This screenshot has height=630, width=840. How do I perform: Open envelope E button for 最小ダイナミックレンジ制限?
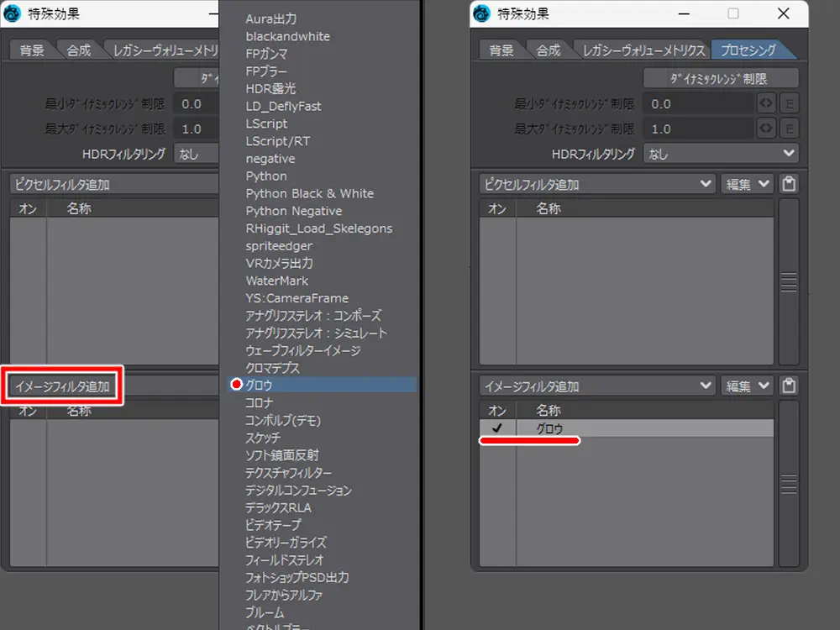tap(788, 103)
